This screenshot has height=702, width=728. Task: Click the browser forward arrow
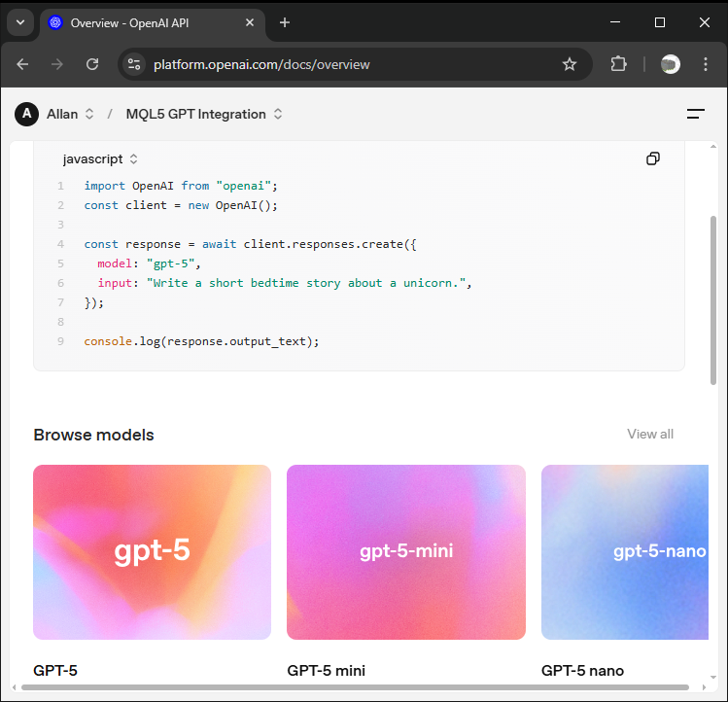click(x=57, y=64)
